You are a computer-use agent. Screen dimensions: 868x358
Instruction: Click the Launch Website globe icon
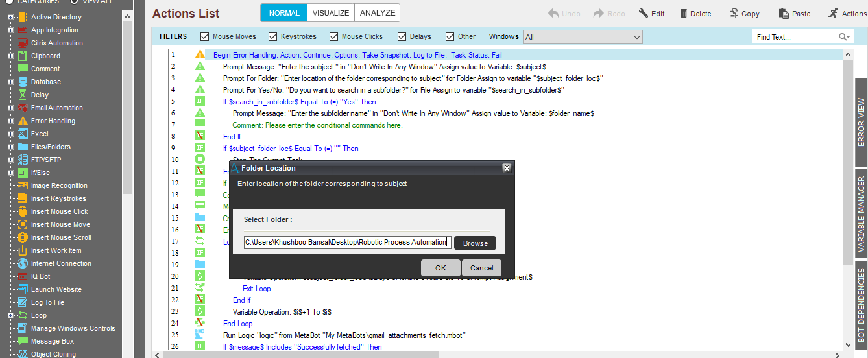pyautogui.click(x=23, y=289)
